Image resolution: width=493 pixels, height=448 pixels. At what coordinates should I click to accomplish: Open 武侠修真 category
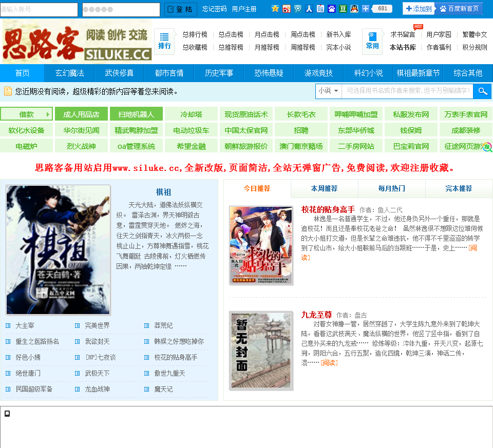click(x=119, y=73)
